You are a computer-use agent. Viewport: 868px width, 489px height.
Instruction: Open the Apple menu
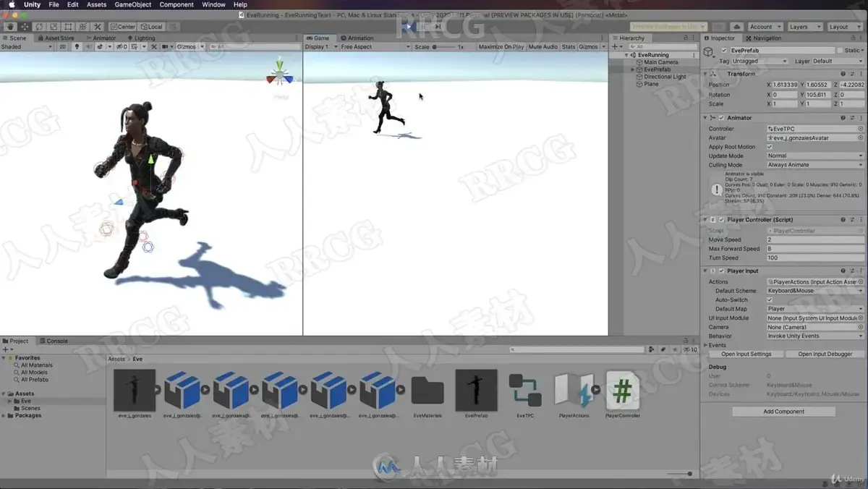(11, 4)
